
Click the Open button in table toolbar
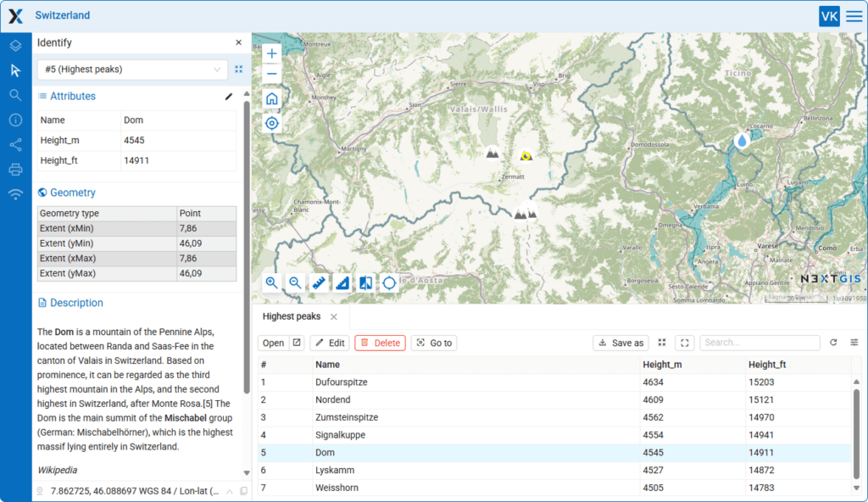click(x=274, y=343)
